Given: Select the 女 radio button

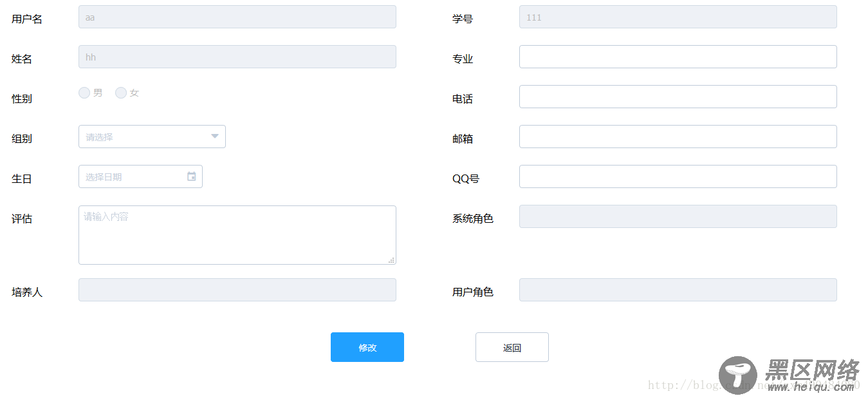Looking at the screenshot, I should (x=121, y=93).
